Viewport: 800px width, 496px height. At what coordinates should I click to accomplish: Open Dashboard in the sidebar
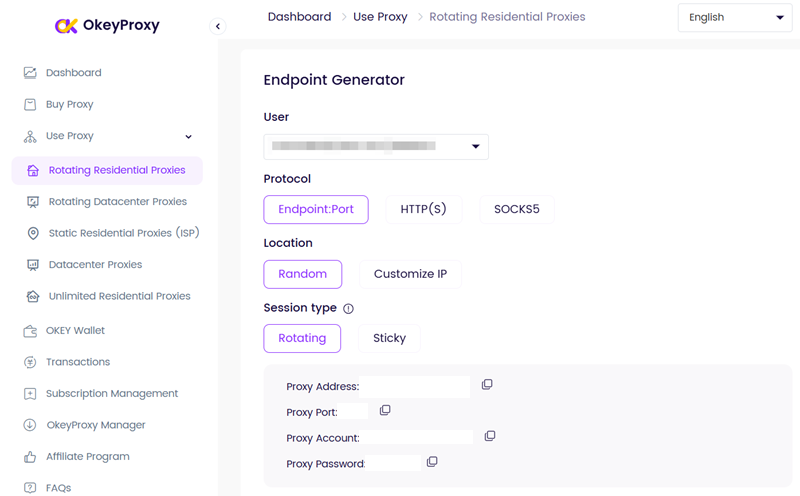point(73,73)
